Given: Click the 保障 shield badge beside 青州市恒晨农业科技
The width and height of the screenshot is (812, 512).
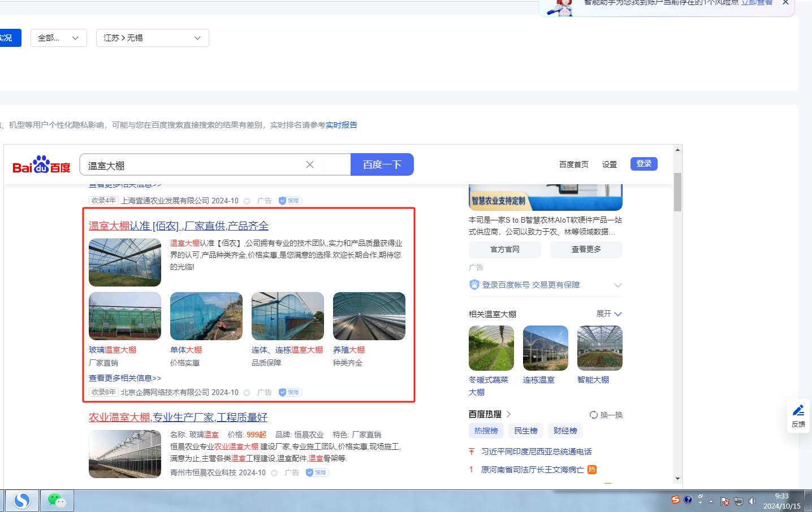Looking at the screenshot, I should (x=318, y=472).
